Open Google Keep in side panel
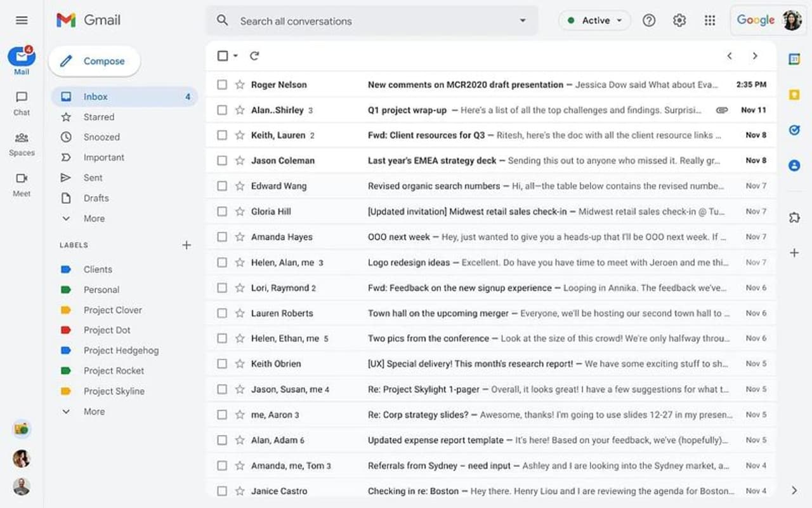The height and width of the screenshot is (508, 812). (794, 95)
